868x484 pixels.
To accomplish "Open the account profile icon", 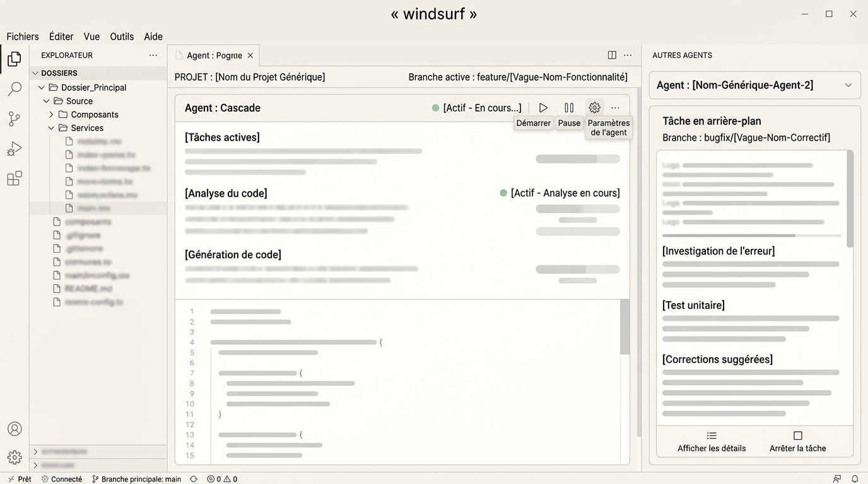I will coord(15,429).
